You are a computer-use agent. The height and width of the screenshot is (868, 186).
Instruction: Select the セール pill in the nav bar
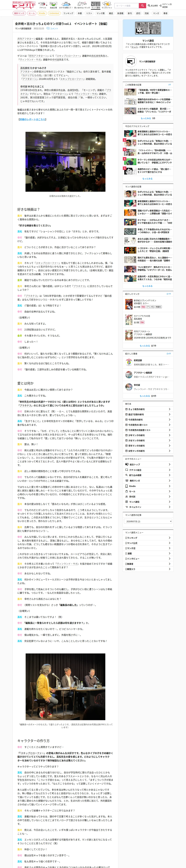click(x=31, y=13)
